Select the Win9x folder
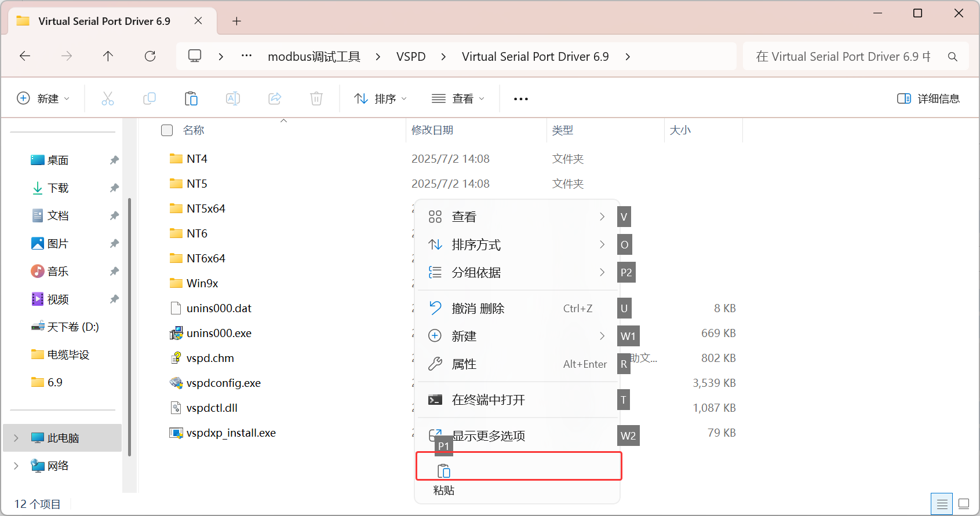 [x=194, y=283]
